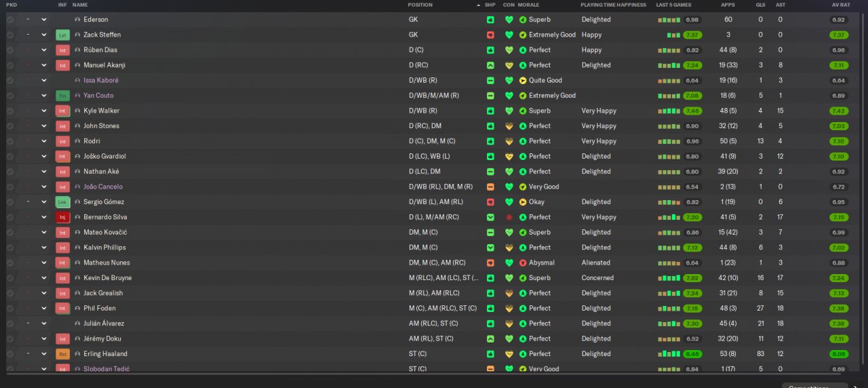Open the pick dropdown arrow for Manuel Akanji
Image resolution: width=868 pixels, height=388 pixels.
tap(44, 65)
